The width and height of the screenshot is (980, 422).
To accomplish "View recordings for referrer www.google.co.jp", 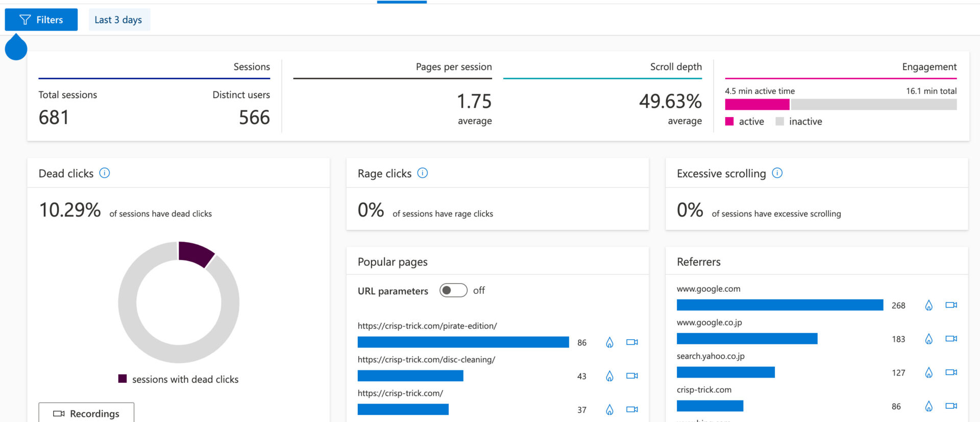I will pos(951,339).
